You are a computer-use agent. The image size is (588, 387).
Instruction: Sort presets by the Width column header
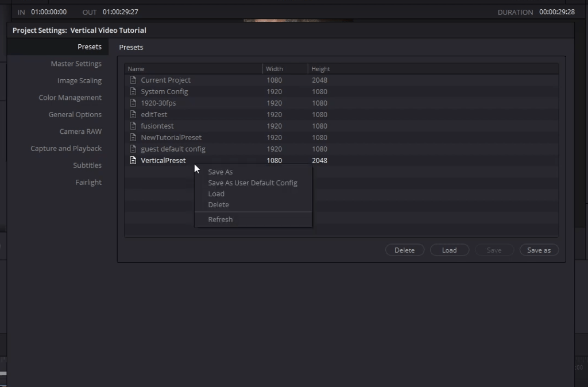tap(274, 69)
